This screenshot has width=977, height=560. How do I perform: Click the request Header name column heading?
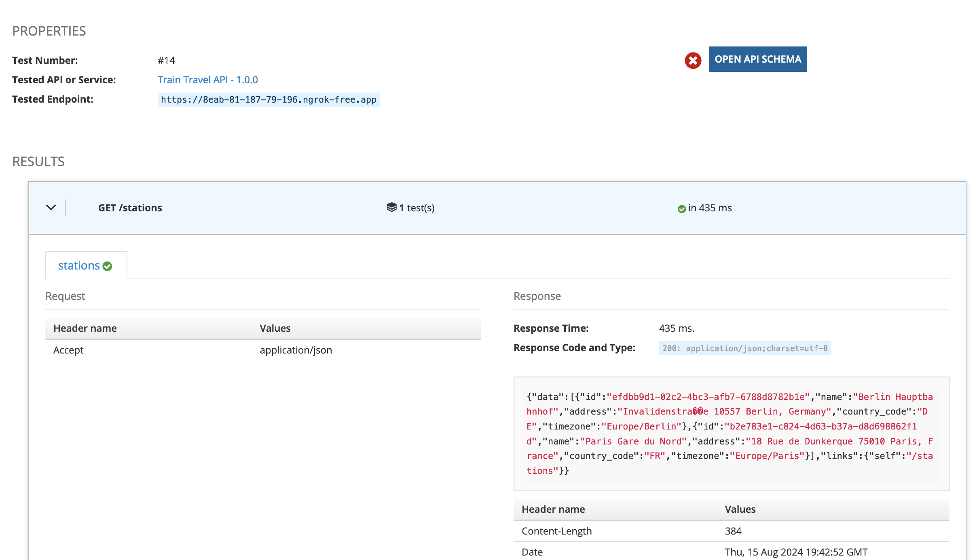(x=85, y=328)
